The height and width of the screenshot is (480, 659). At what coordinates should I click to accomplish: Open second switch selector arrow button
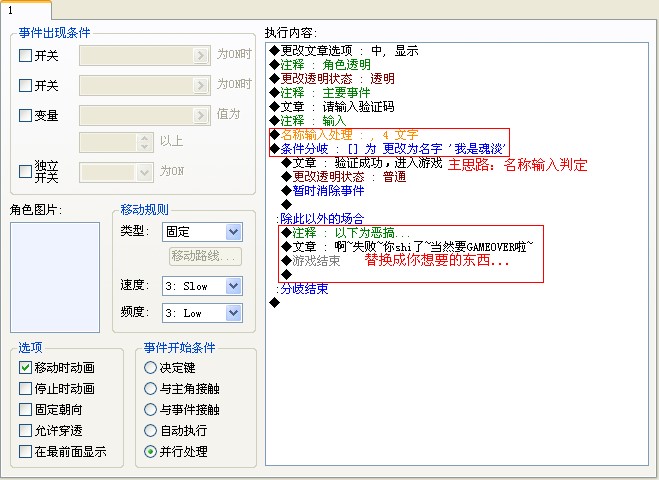201,85
